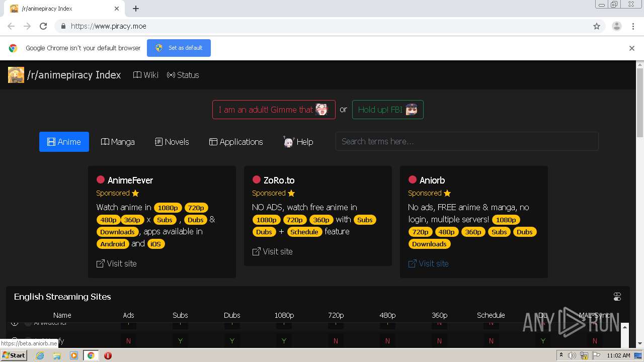Viewport: 644px width, 362px height.
Task: Click the Aniorb Sponsored star icon
Action: [x=447, y=193]
